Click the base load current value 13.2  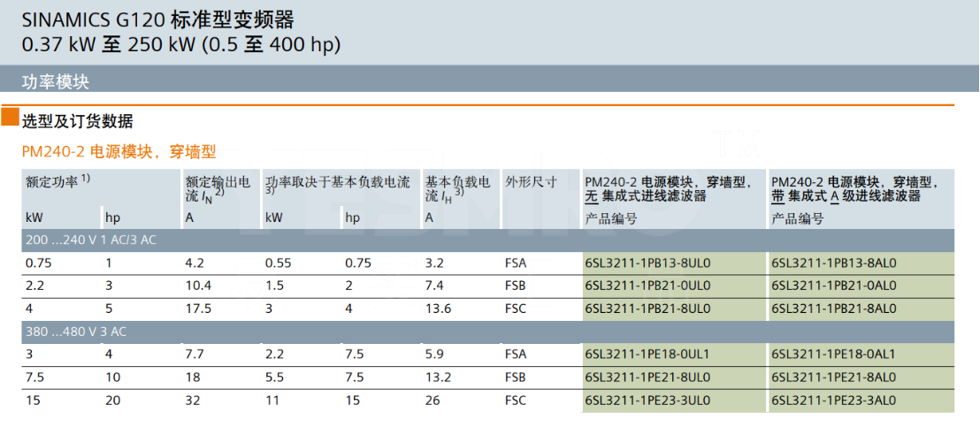tap(437, 377)
